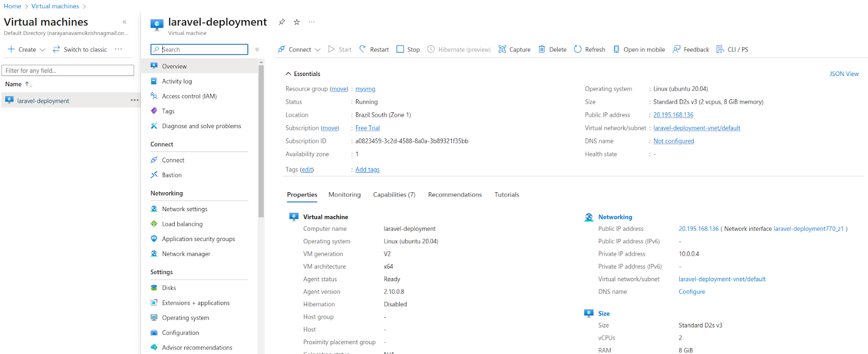Open more commands ellipsis in VM list toolbar
The image size is (868, 354).
(118, 49)
